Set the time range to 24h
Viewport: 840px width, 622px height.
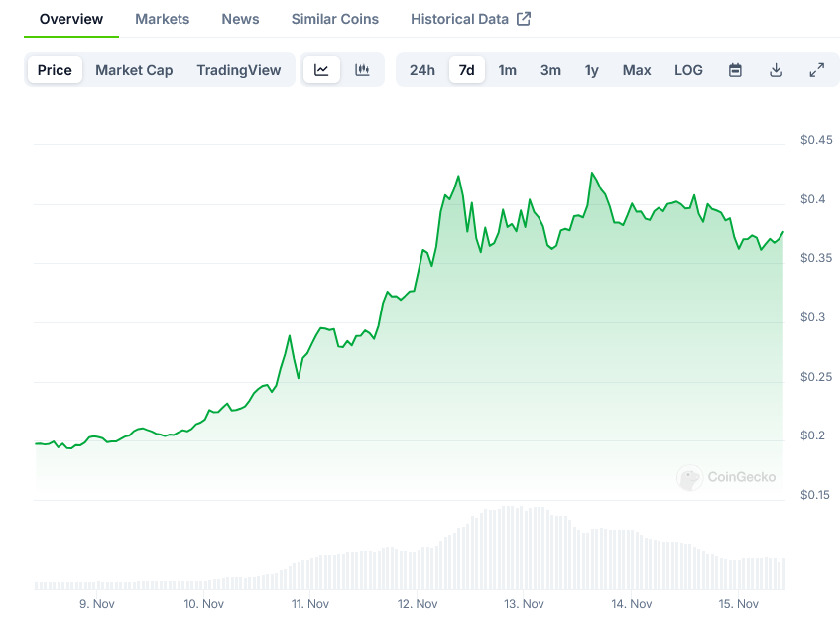pos(422,70)
